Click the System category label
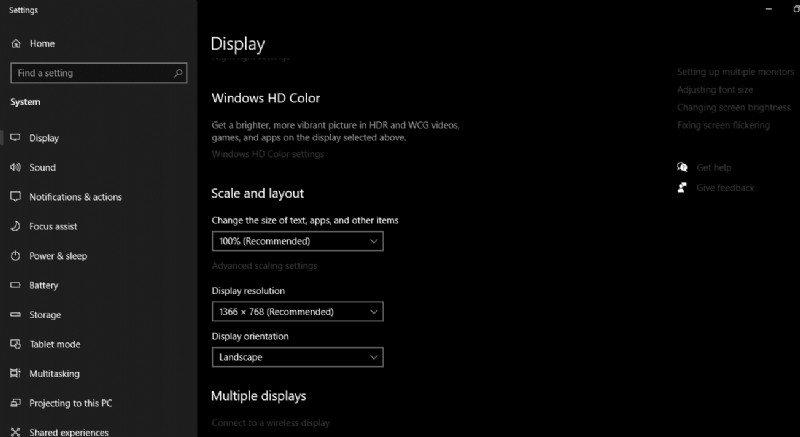Viewport: 800px width, 437px height. point(25,102)
